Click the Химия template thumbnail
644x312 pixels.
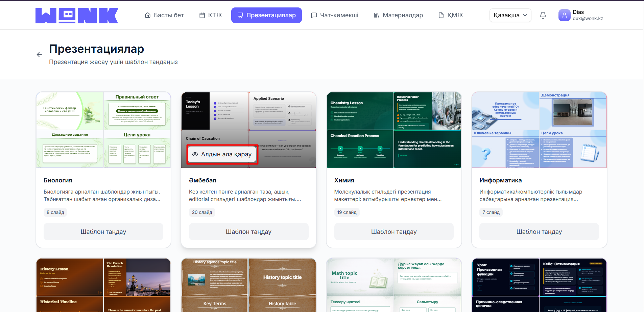394,130
